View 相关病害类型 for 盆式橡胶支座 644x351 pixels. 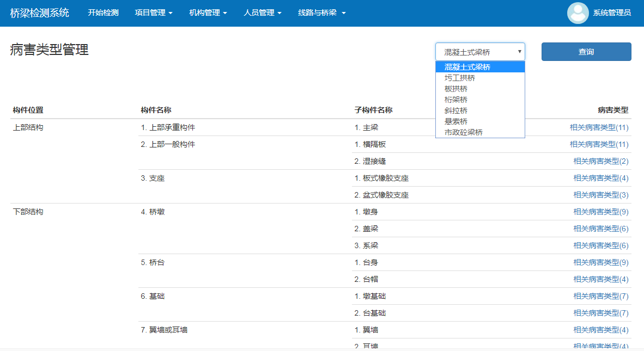click(600, 195)
